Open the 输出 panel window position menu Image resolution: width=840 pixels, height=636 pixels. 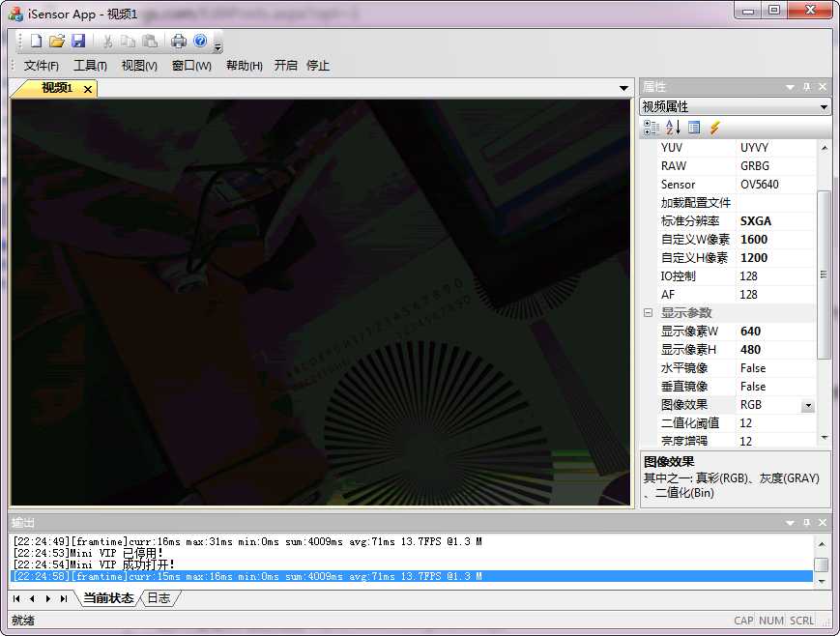coord(790,523)
